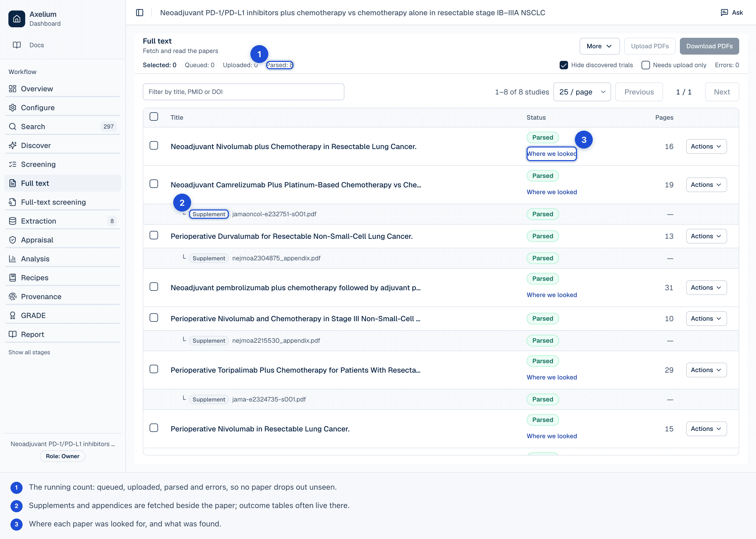Click Upload PDFs button
Viewport: 756px width, 539px height.
pyautogui.click(x=650, y=46)
